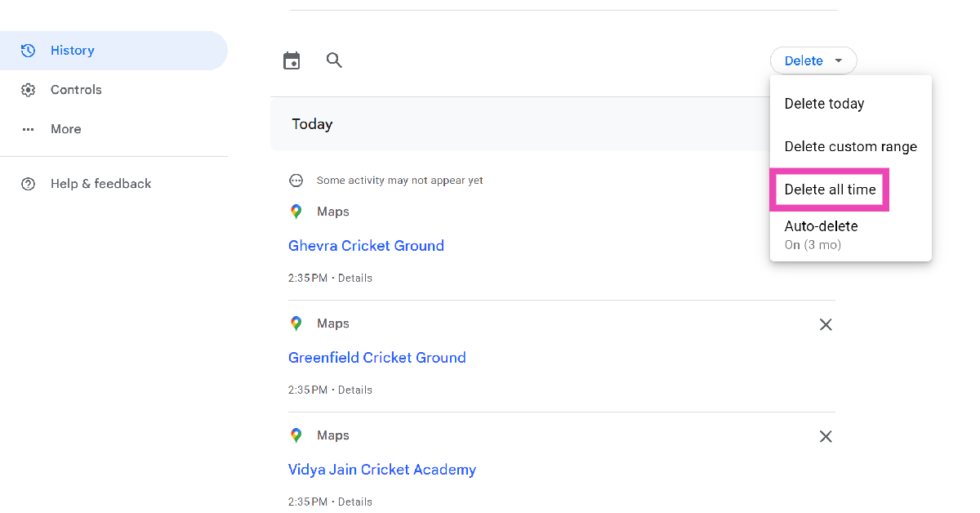The width and height of the screenshot is (980, 513).
Task: Choose Delete all time option
Action: click(x=830, y=190)
